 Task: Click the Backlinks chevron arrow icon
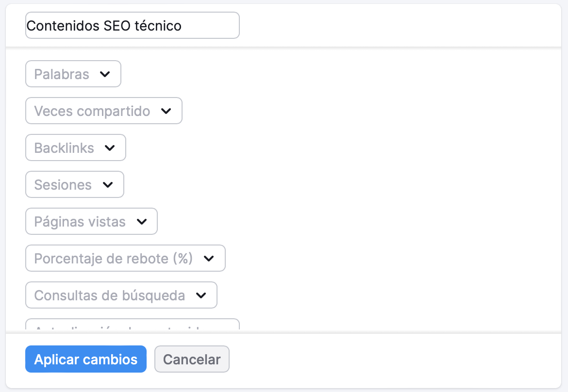click(110, 147)
